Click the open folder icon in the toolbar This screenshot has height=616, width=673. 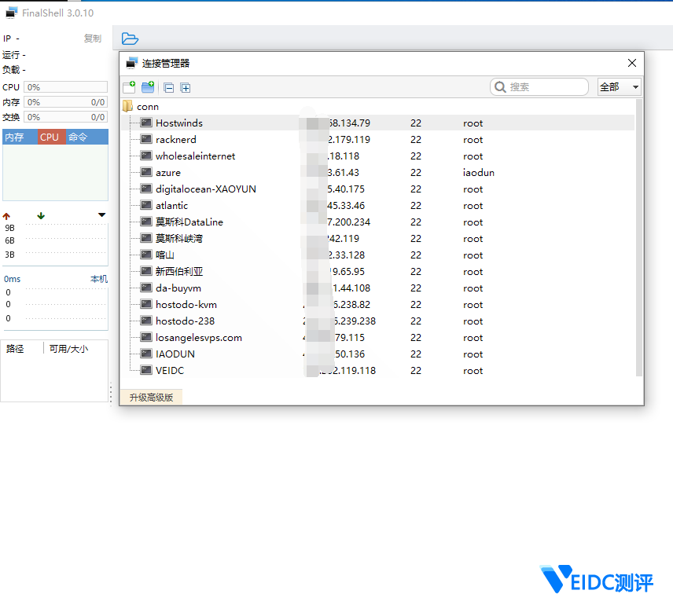130,38
